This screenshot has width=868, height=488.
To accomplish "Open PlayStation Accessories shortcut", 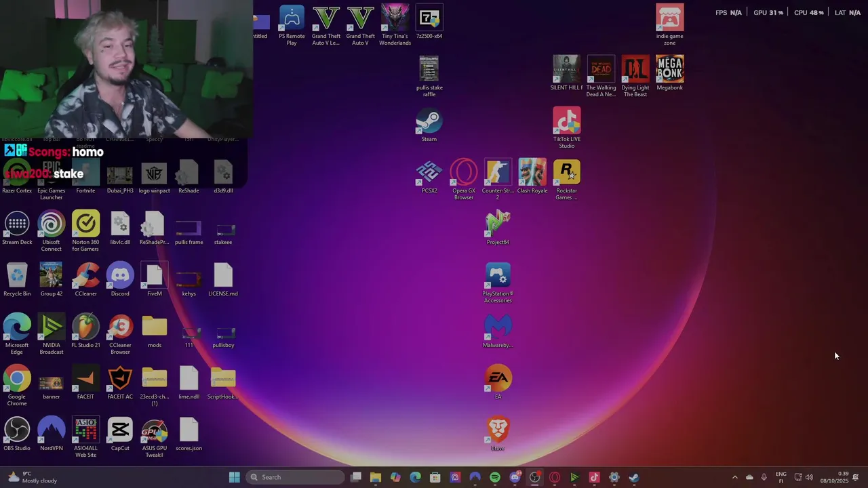I will (498, 283).
